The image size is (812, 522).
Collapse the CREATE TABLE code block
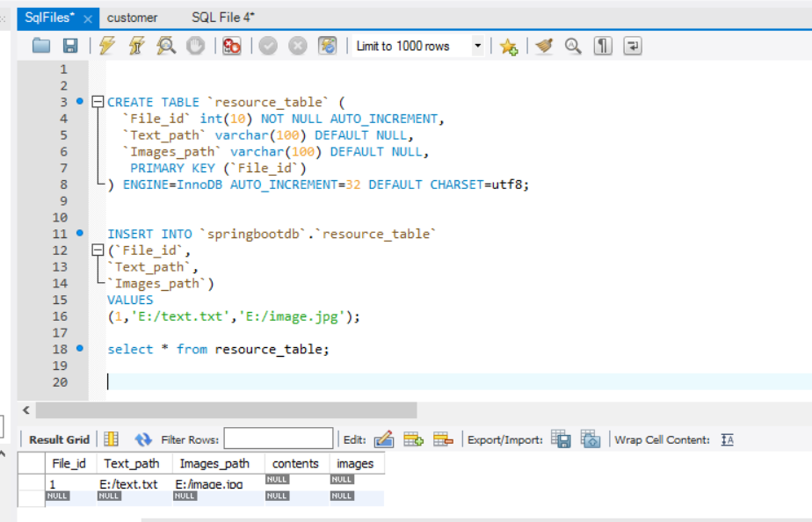click(x=98, y=102)
